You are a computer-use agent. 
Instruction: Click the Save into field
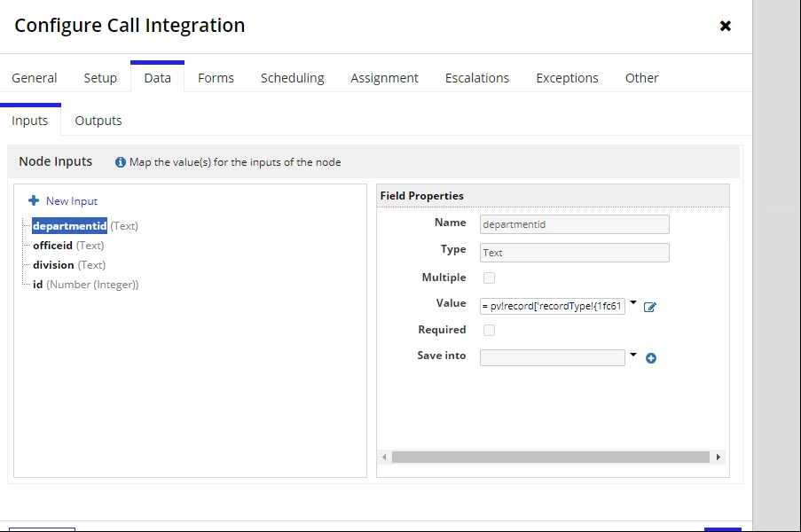click(x=553, y=358)
